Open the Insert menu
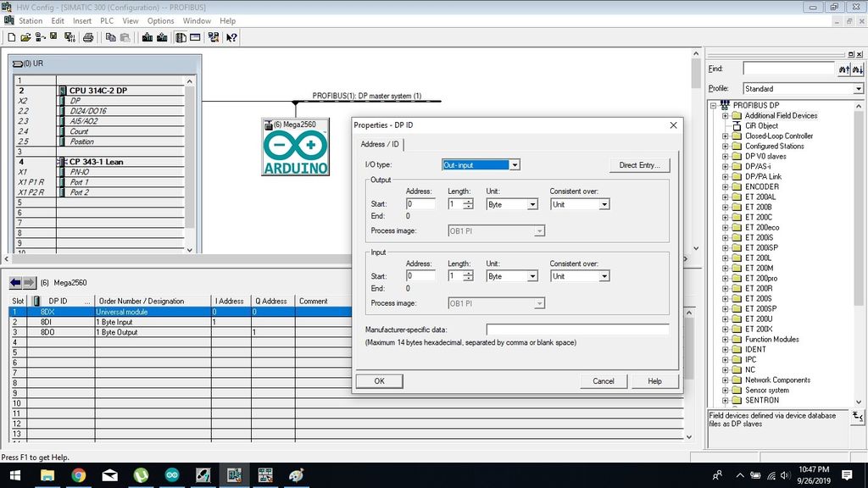Screen dimensions: 868x488 click(x=82, y=21)
